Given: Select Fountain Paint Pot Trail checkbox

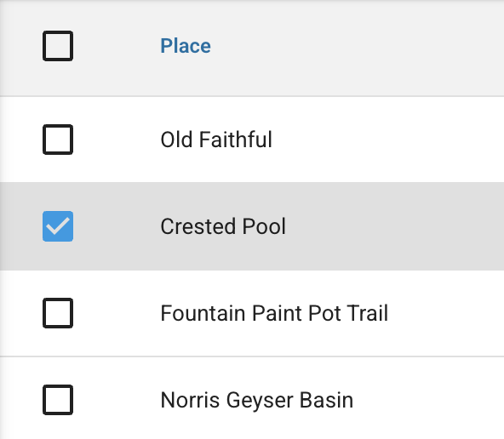Looking at the screenshot, I should [58, 313].
